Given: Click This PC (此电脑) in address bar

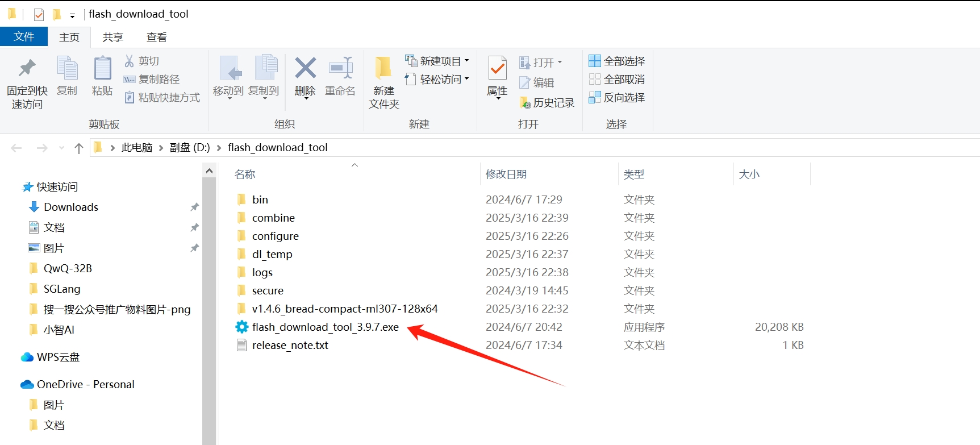Looking at the screenshot, I should pyautogui.click(x=137, y=148).
